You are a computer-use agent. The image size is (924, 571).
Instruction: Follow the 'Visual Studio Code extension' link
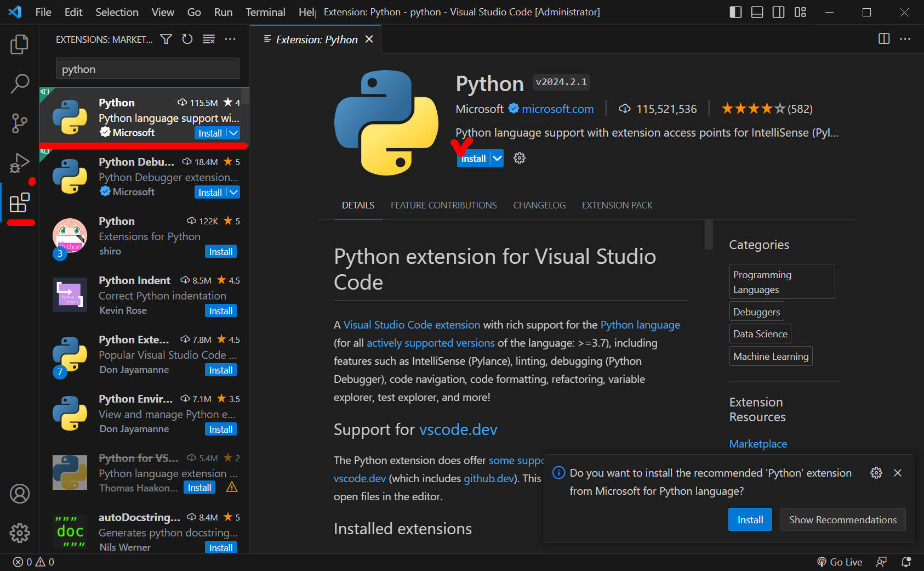[412, 325]
